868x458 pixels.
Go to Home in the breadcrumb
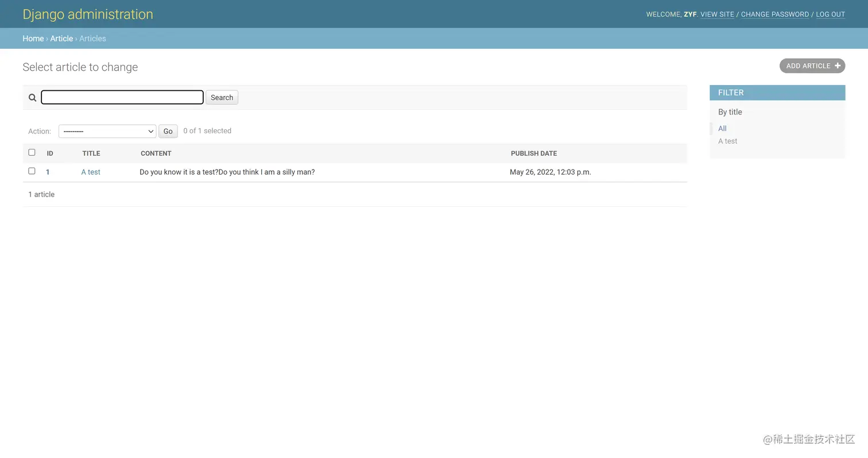coord(33,39)
